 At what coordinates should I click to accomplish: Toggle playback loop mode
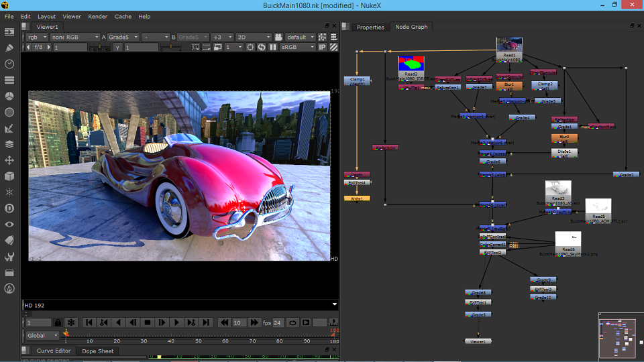pyautogui.click(x=292, y=322)
